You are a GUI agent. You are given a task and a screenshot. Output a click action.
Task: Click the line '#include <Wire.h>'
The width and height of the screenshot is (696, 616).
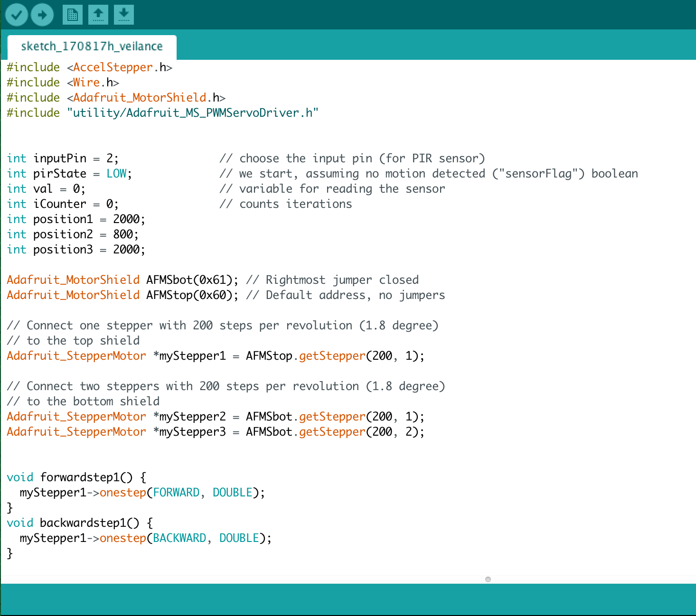63,83
